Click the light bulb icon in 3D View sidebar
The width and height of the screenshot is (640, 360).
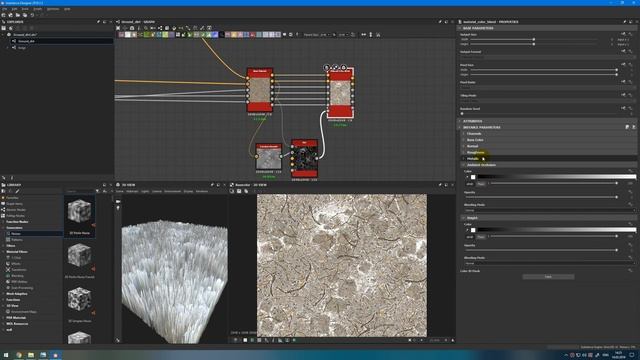(x=118, y=208)
